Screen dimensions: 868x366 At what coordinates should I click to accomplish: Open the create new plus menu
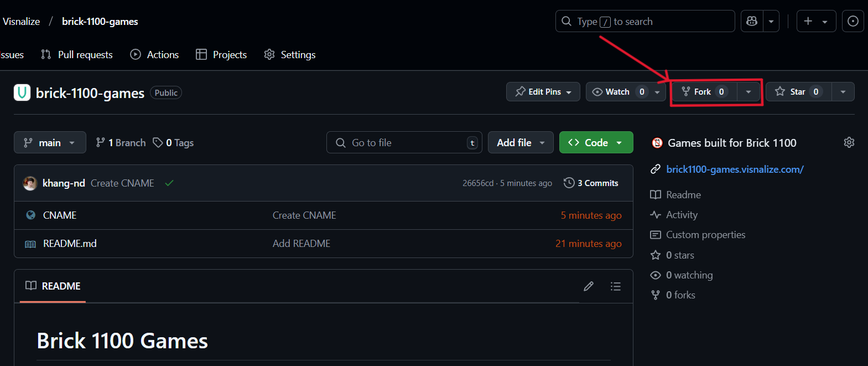tap(816, 21)
